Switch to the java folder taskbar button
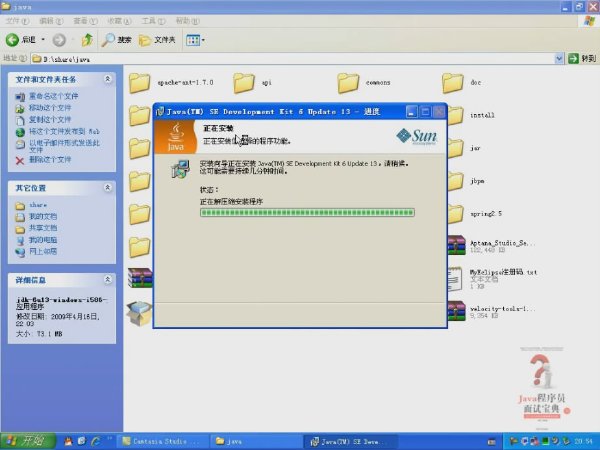Screen dimensions: 600x450 (x=256, y=442)
